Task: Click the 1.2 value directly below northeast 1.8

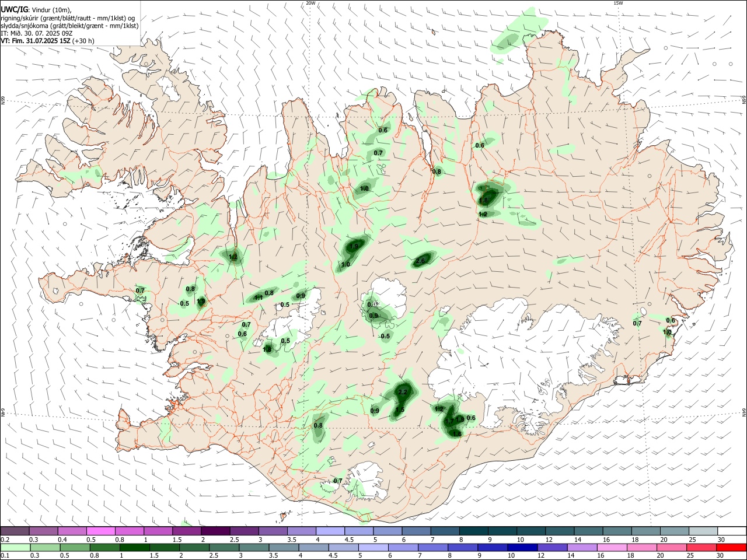Action: click(x=483, y=215)
